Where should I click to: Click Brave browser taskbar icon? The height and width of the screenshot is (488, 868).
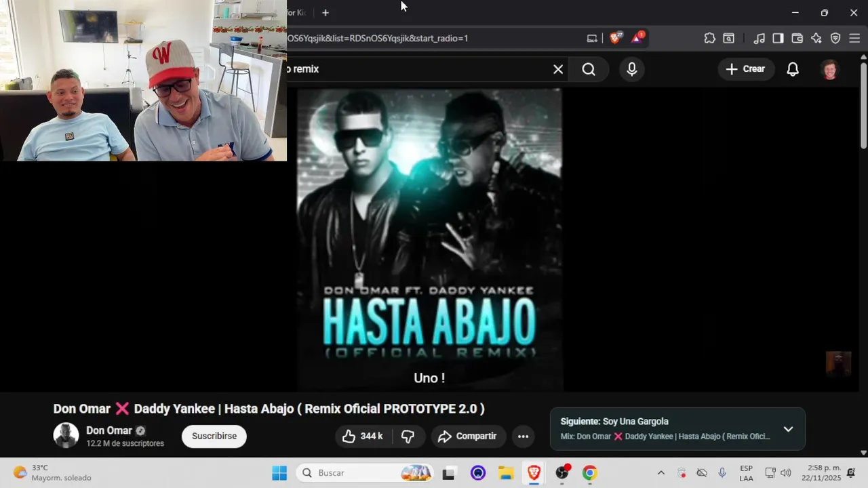(534, 473)
